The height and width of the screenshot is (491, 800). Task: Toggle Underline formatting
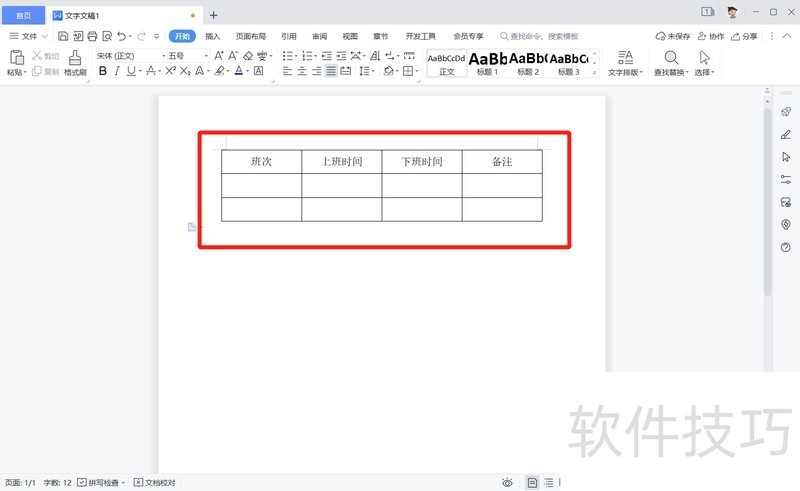point(131,71)
